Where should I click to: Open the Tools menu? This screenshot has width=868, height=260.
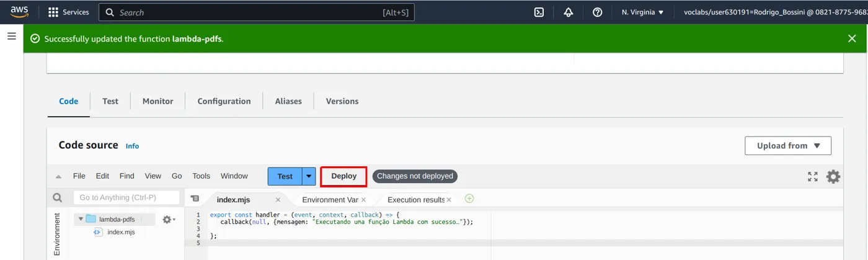pyautogui.click(x=201, y=176)
